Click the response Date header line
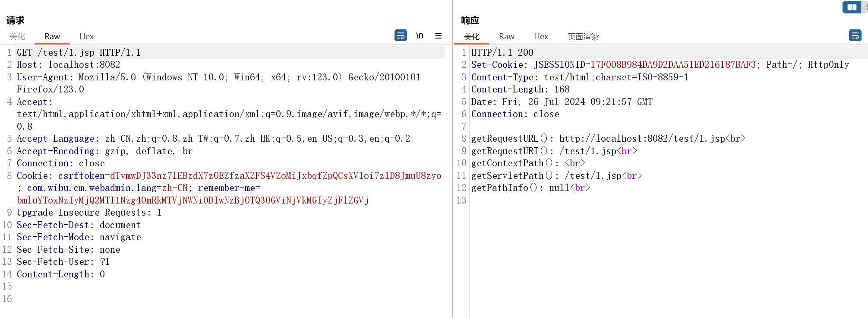This screenshot has width=868, height=318. (x=562, y=102)
